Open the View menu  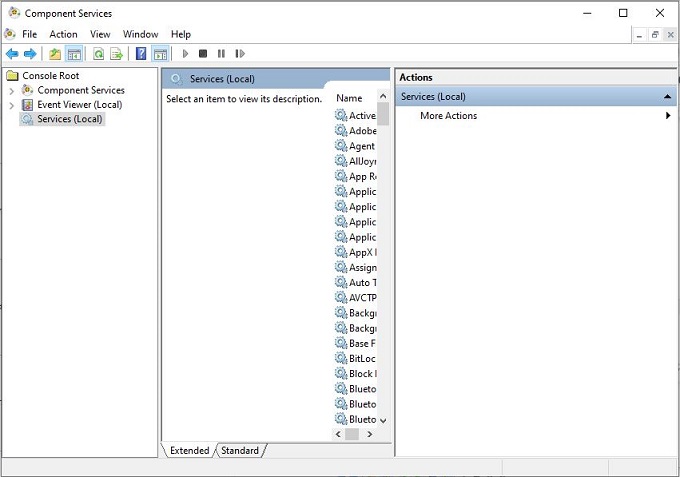point(100,34)
